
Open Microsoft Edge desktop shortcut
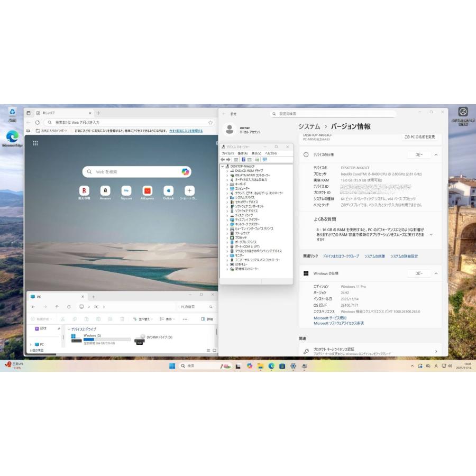[12, 139]
